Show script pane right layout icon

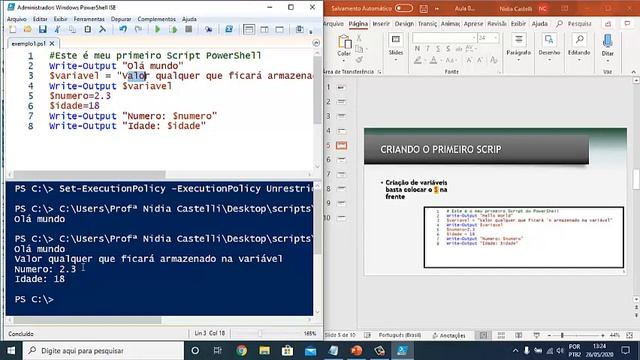point(264,29)
